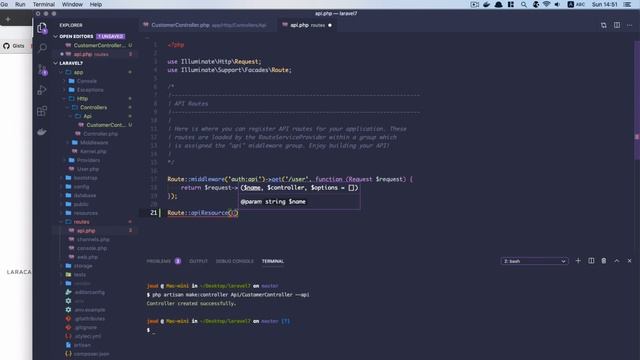This screenshot has width=640, height=360.
Task: Open api.php routes under Open Editors
Action: [96, 54]
